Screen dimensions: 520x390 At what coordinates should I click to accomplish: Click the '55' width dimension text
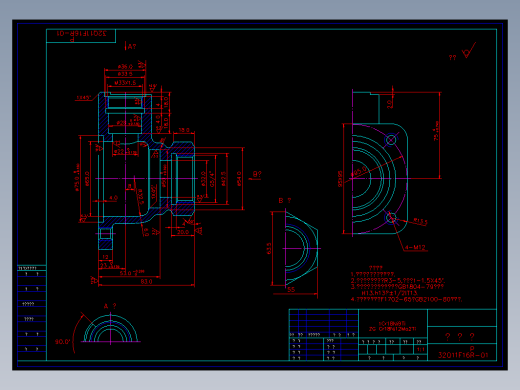[291, 290]
